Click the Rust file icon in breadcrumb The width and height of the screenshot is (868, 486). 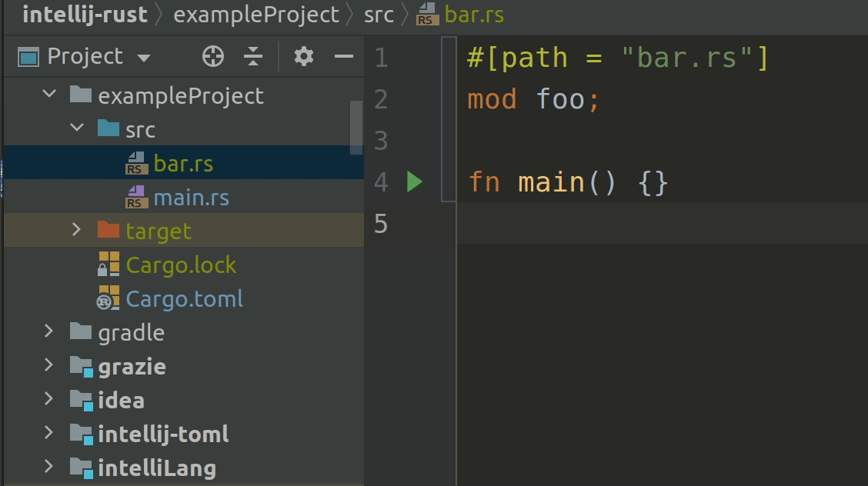point(427,15)
